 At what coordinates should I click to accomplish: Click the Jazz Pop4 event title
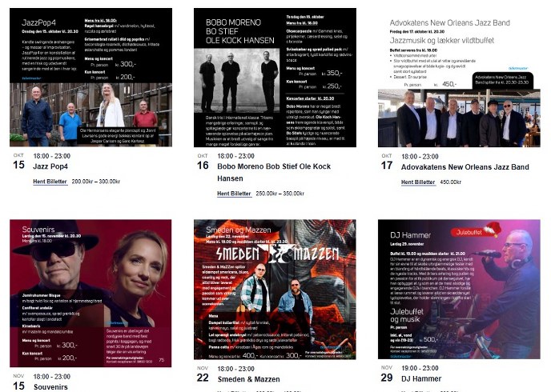point(50,166)
